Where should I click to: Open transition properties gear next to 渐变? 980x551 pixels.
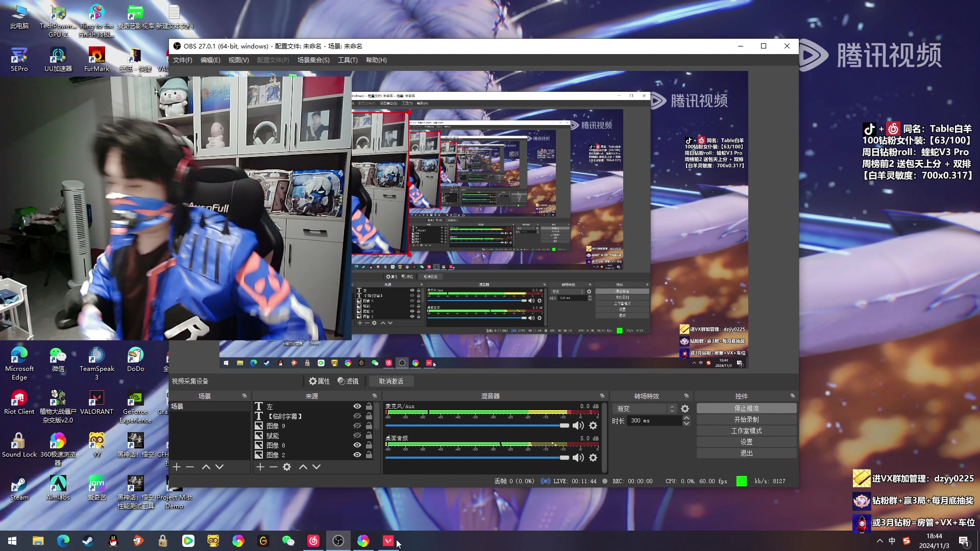click(x=685, y=409)
